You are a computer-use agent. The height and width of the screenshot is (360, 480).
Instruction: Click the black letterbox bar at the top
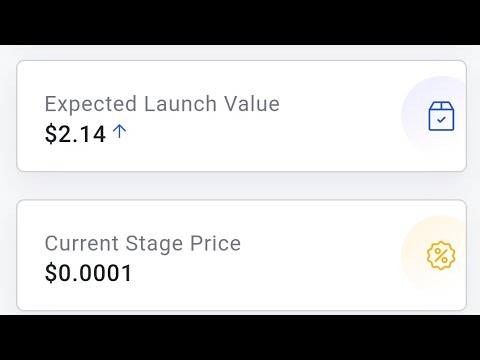pyautogui.click(x=240, y=22)
